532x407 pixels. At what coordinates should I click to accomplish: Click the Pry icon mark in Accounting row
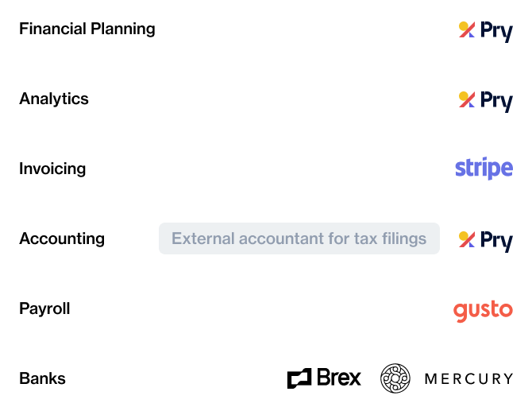(x=467, y=239)
